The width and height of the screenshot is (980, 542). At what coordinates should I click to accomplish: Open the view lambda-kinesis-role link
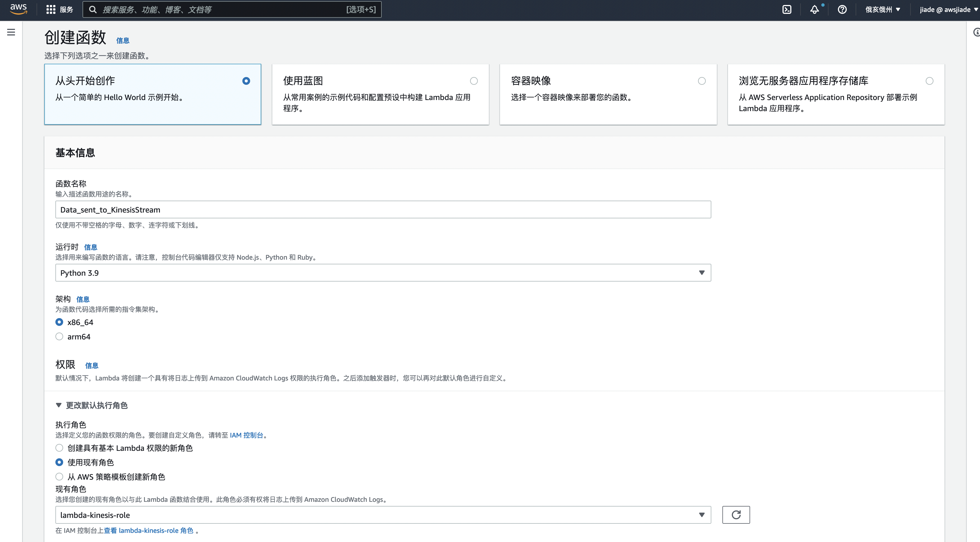[x=148, y=531]
